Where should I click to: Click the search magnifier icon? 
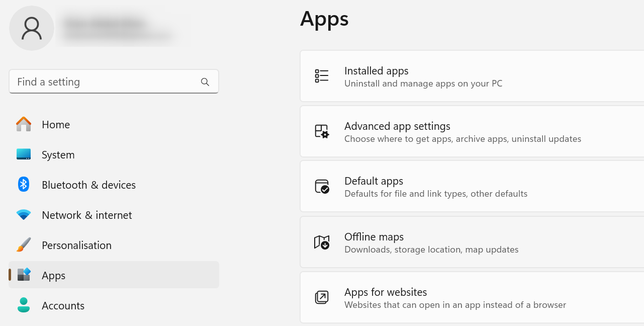pos(205,81)
